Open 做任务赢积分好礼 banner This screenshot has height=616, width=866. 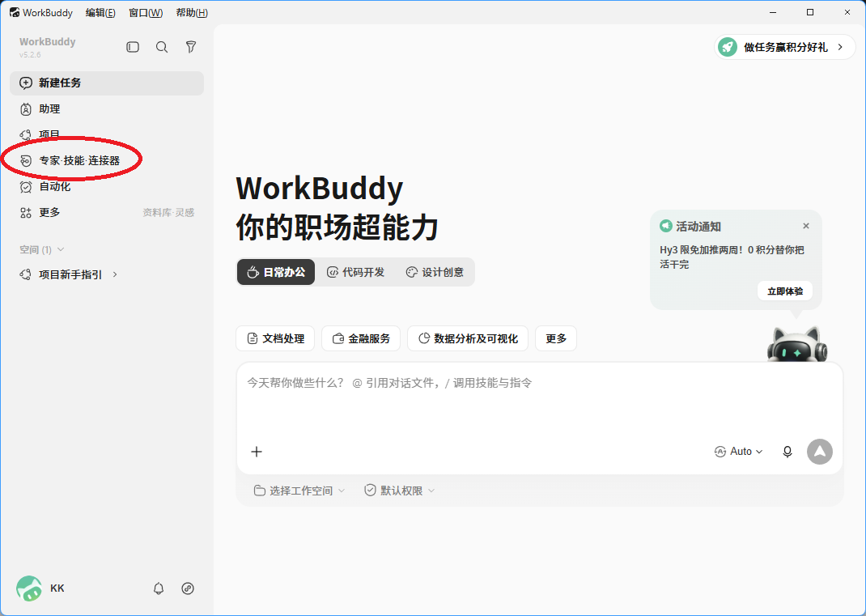point(784,47)
